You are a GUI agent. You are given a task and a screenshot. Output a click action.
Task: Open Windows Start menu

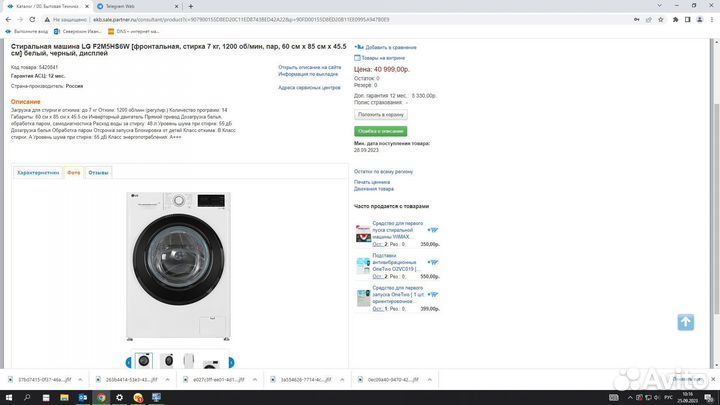point(9,398)
